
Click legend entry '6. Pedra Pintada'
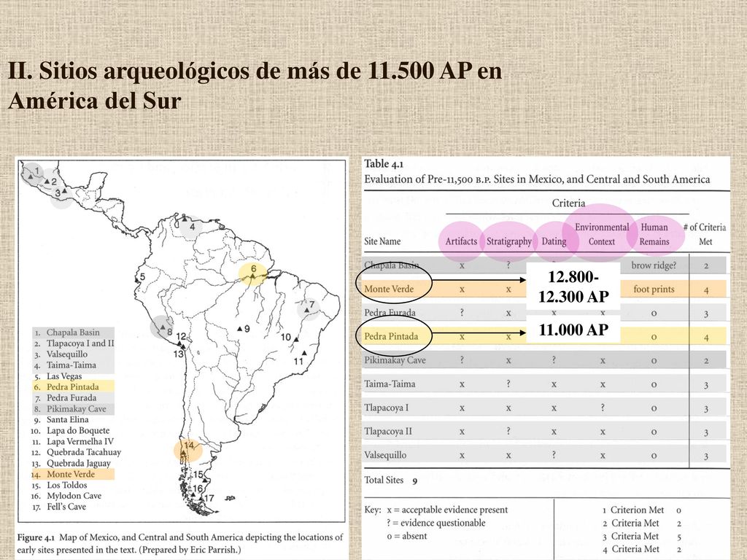pyautogui.click(x=66, y=386)
